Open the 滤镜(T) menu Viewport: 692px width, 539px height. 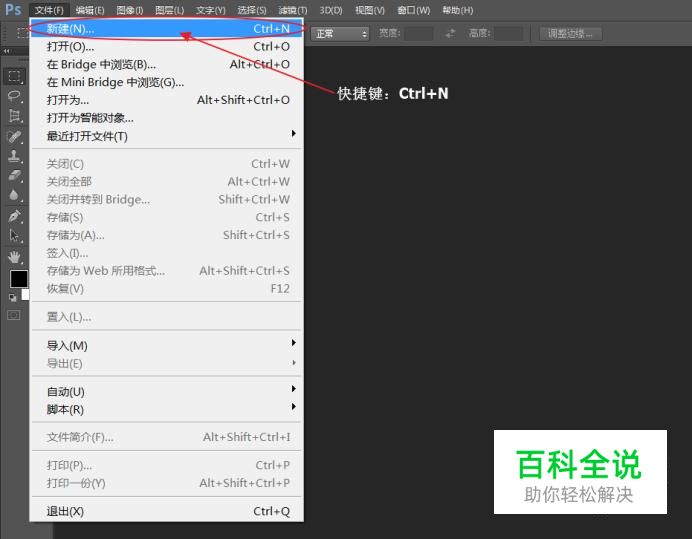pos(293,10)
